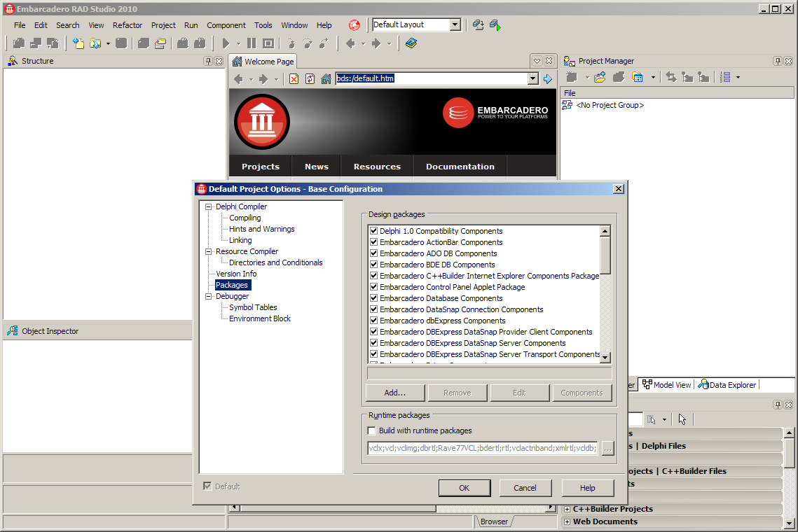Image resolution: width=798 pixels, height=532 pixels.
Task: Expand Web Documents in Tool Palette
Action: coord(567,521)
